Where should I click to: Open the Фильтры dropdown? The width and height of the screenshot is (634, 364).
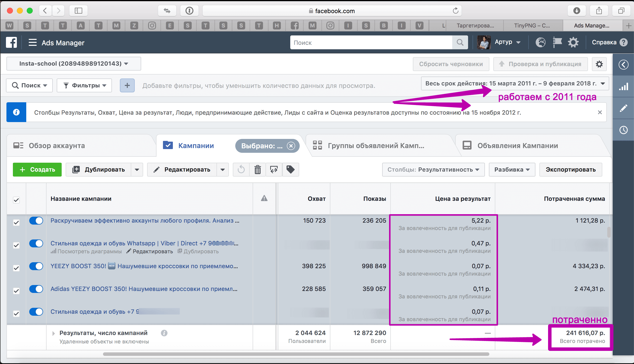click(x=84, y=85)
